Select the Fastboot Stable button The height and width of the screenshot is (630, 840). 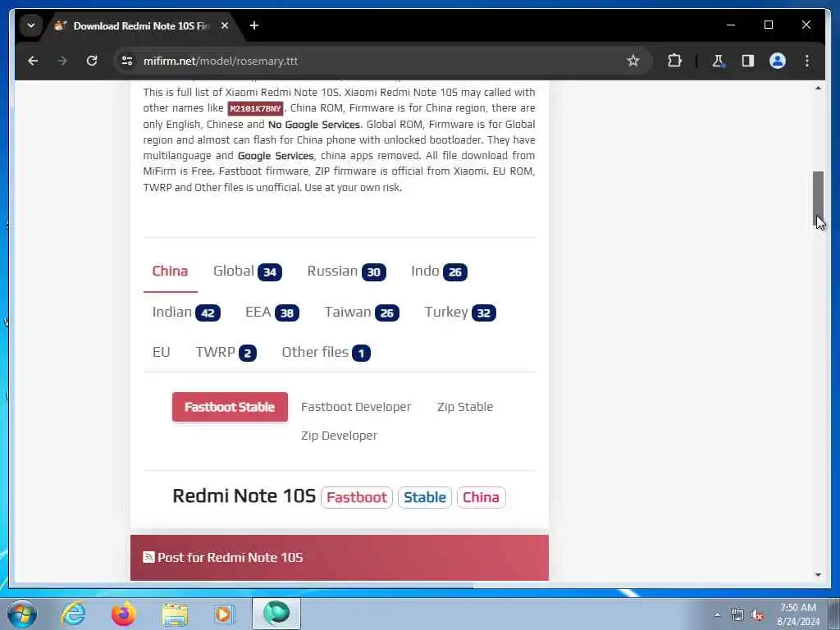click(x=230, y=407)
